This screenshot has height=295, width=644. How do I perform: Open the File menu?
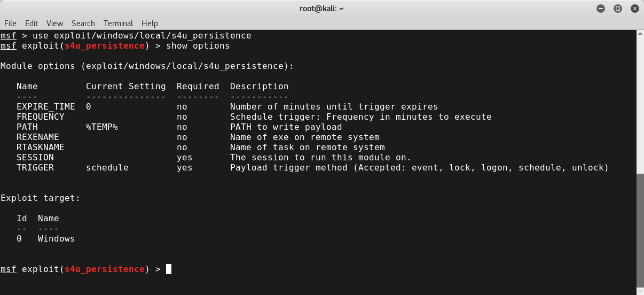[10, 24]
